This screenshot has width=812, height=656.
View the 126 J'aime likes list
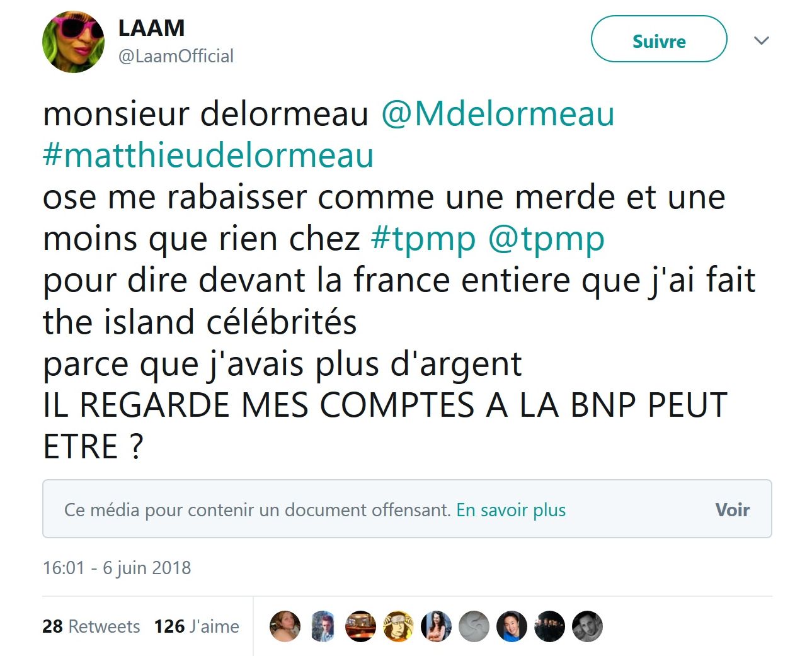[197, 626]
